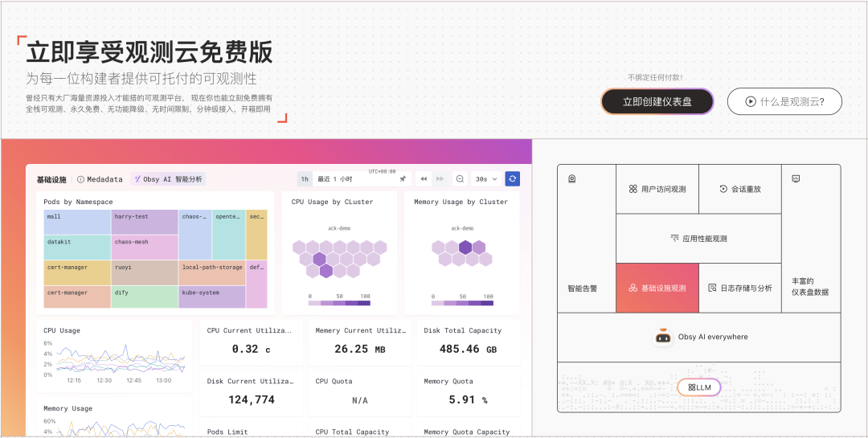Select the 基础设施 tab

51,179
